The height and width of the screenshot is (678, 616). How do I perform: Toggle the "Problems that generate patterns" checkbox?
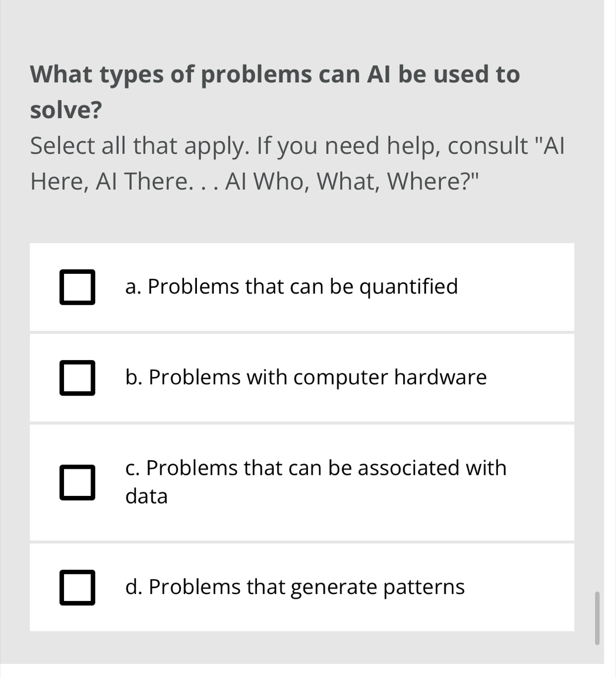(x=77, y=588)
